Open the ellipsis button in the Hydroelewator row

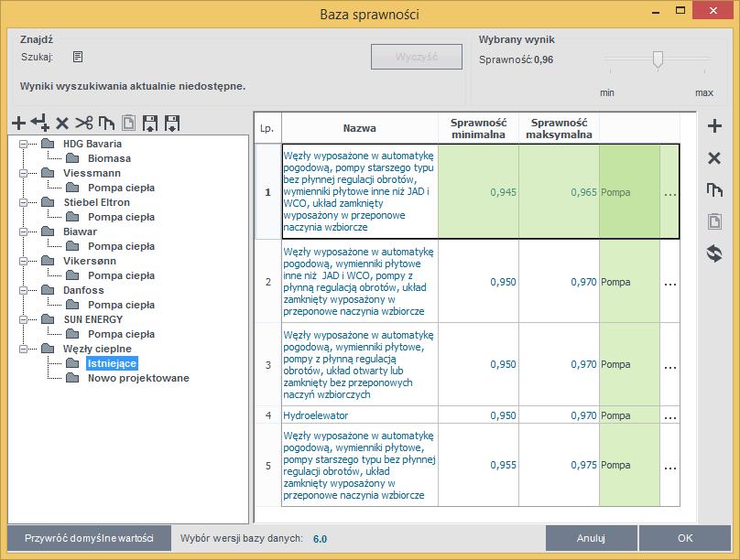click(670, 415)
